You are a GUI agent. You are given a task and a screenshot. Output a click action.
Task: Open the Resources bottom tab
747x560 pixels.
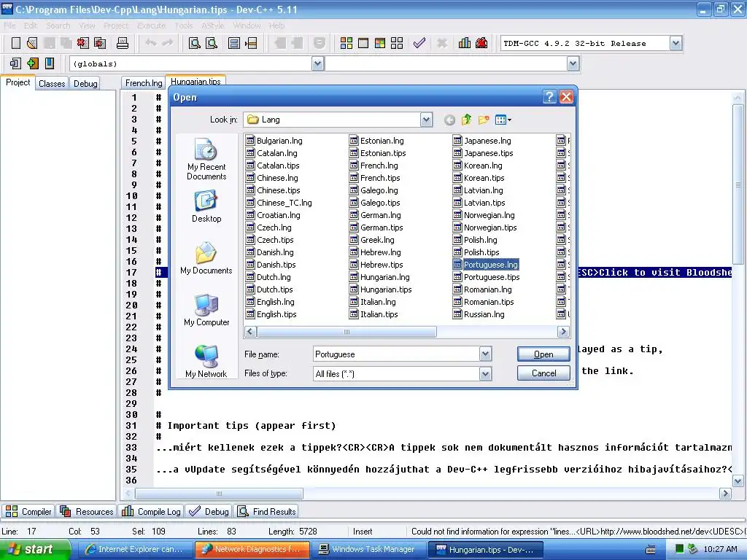[87, 511]
